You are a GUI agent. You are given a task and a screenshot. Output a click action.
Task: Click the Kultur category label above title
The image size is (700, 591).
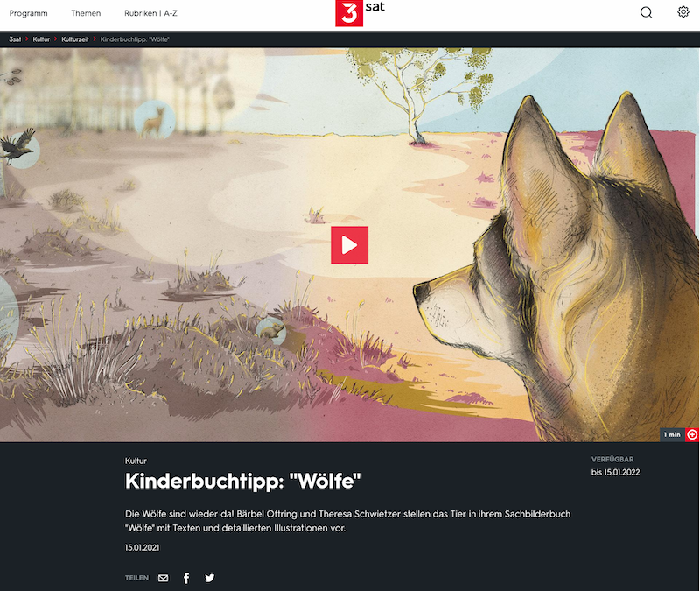click(136, 461)
